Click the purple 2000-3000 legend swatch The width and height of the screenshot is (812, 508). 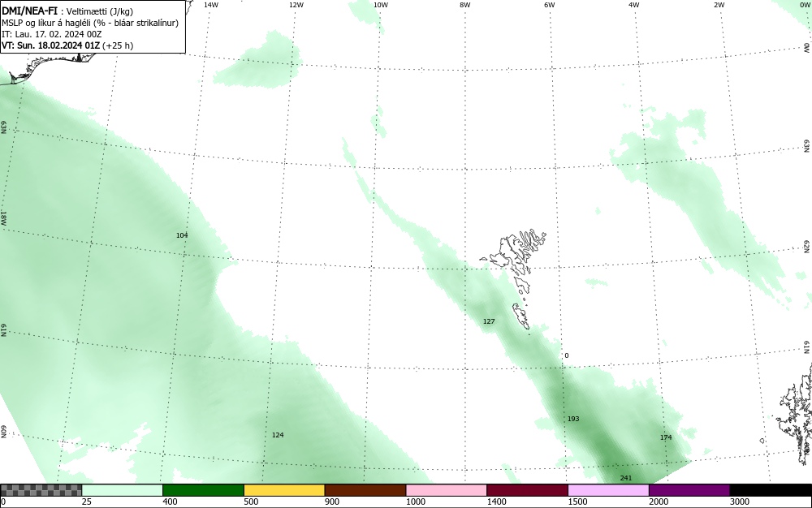(689, 490)
